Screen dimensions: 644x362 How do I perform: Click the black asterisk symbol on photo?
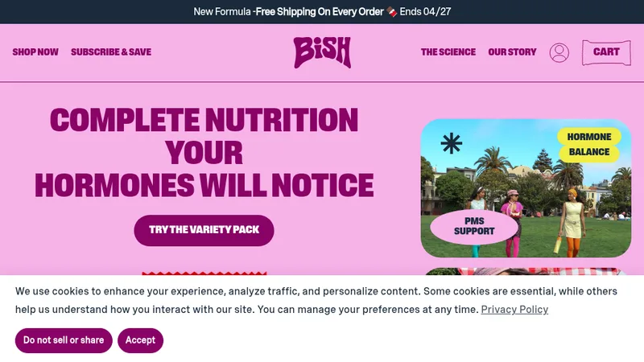click(x=451, y=143)
